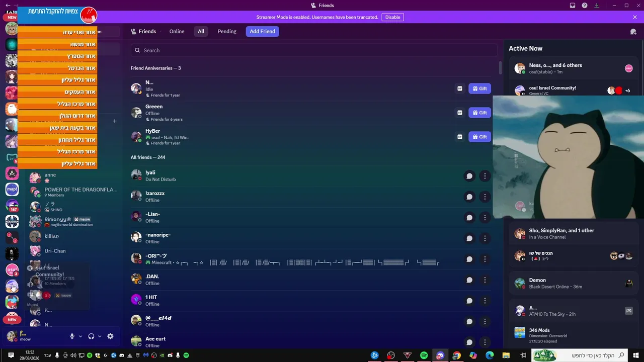This screenshot has height=362, width=644.
Task: Open more options for 1 HIT
Action: 485,301
